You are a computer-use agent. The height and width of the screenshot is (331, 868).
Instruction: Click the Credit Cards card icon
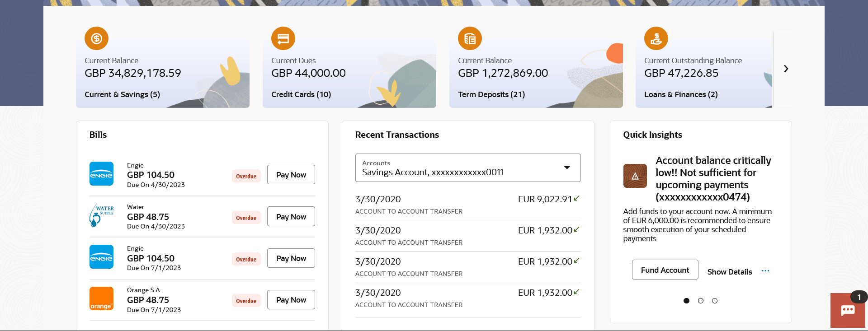coord(283,38)
